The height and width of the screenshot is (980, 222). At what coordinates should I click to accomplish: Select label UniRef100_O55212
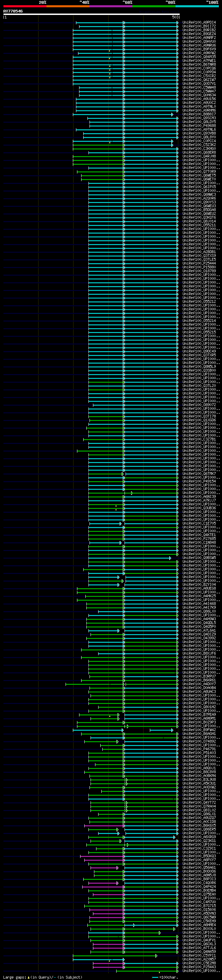coord(199,301)
